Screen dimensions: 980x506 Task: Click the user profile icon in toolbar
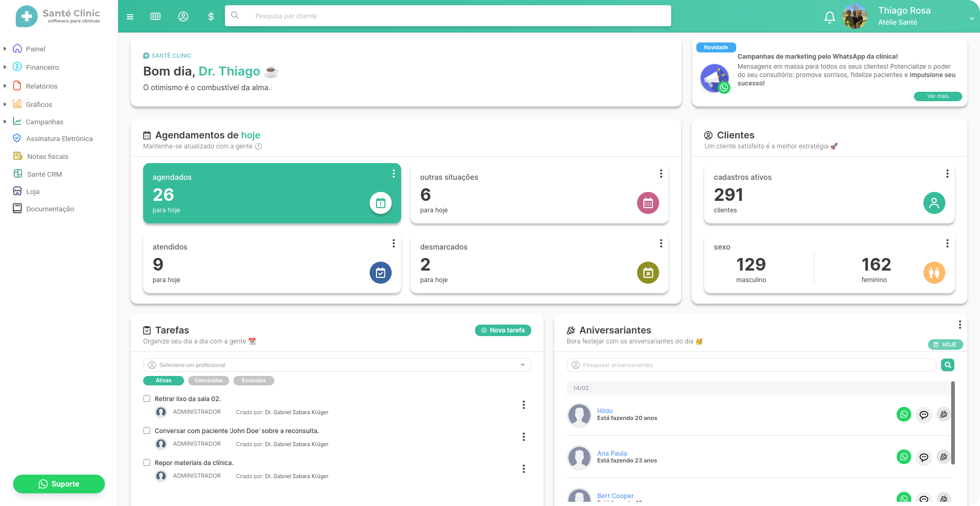point(183,17)
